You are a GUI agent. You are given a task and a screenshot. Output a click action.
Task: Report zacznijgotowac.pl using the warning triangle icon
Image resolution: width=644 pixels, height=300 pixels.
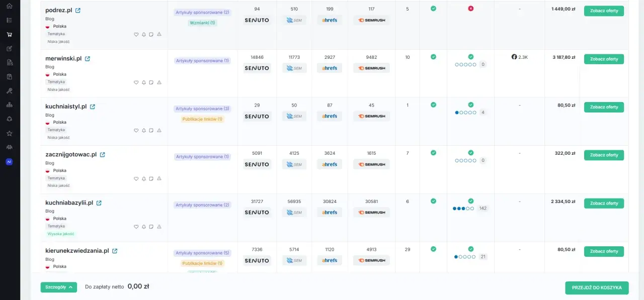(159, 178)
